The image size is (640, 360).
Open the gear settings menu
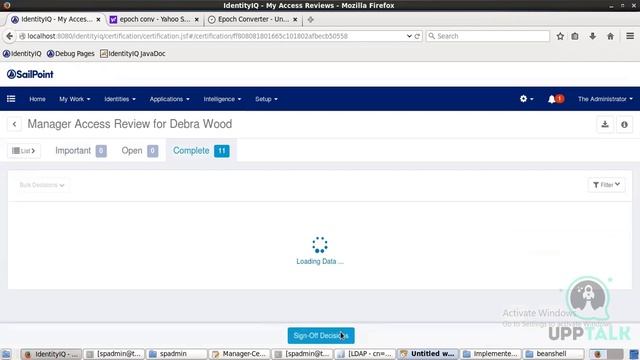click(x=526, y=99)
